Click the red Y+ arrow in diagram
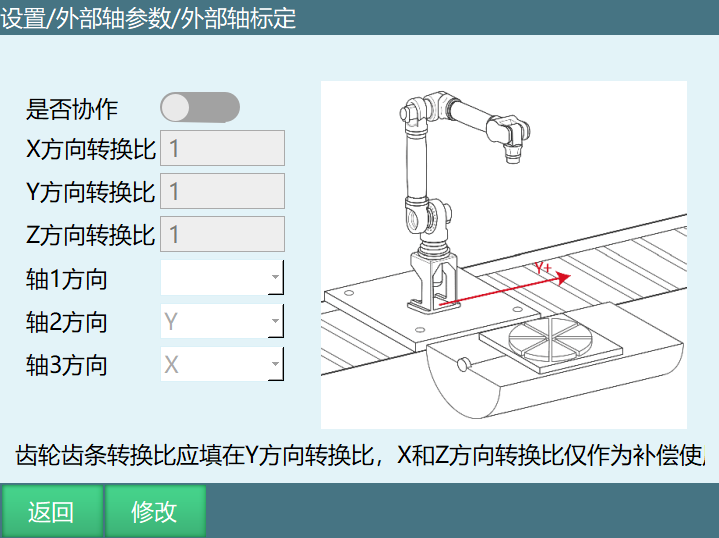719x538 pixels. coord(504,287)
